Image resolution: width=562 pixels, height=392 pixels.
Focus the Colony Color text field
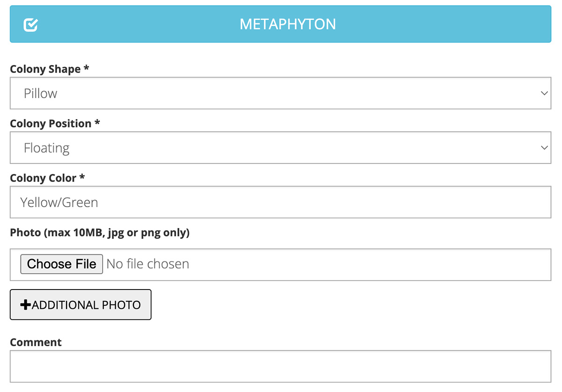(x=280, y=202)
